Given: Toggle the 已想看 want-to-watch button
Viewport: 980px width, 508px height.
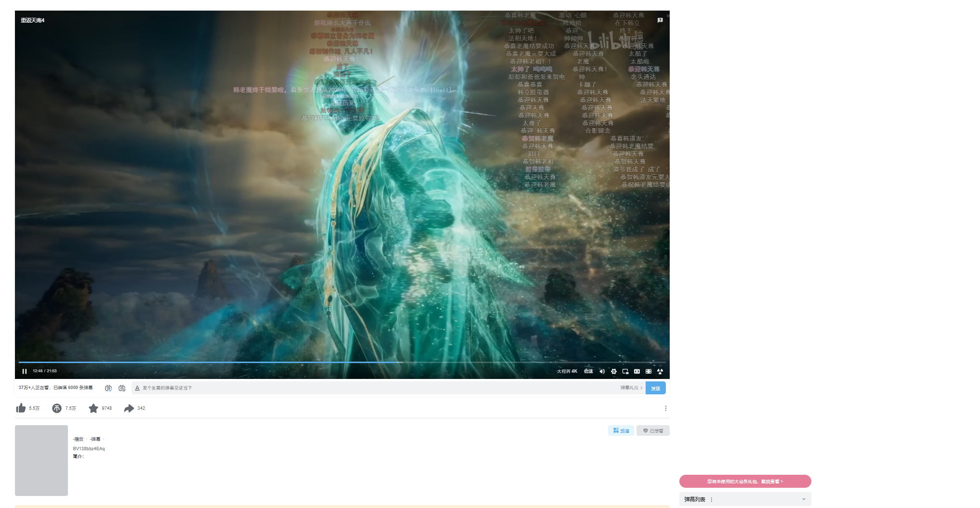Looking at the screenshot, I should pyautogui.click(x=653, y=430).
